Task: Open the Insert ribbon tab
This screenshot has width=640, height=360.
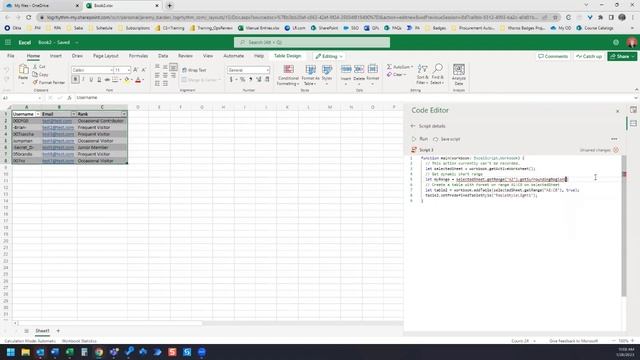Action: (56, 56)
